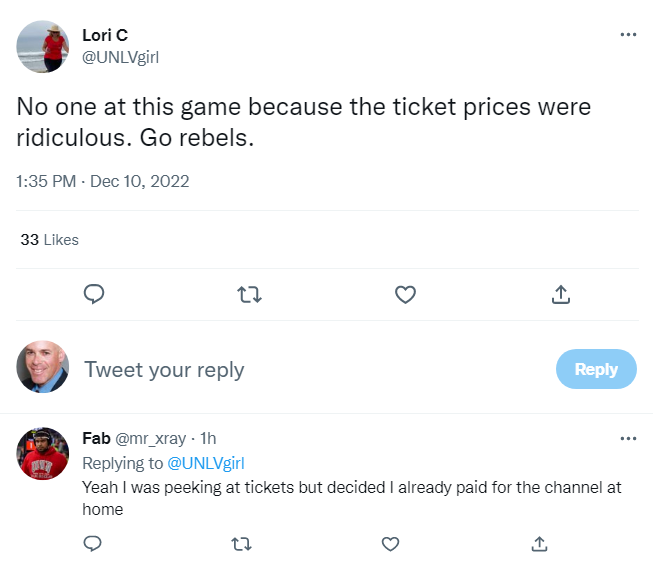653x568 pixels.
Task: Like the tweet about ticket prices
Action: [405, 294]
